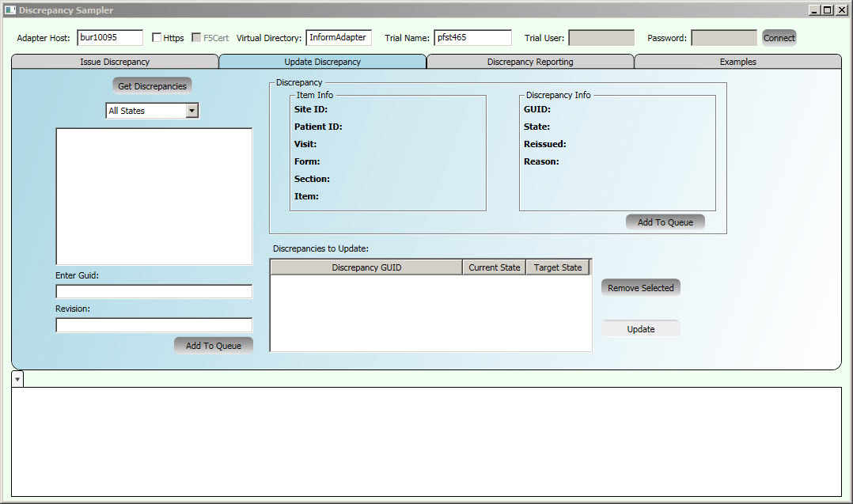The image size is (853, 504).
Task: Click the Get Discrepancies button
Action: click(x=152, y=86)
